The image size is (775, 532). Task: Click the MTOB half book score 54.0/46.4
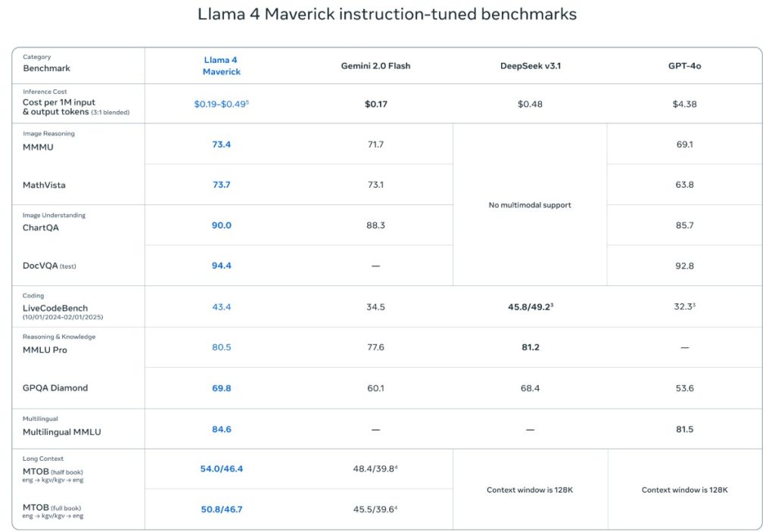(x=221, y=469)
